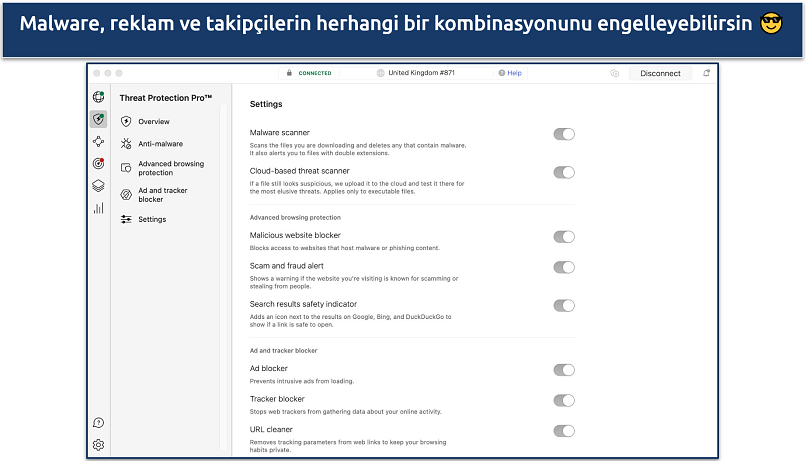Switch the Scam and fraud alert toggle
This screenshot has height=461, width=806.
564,267
